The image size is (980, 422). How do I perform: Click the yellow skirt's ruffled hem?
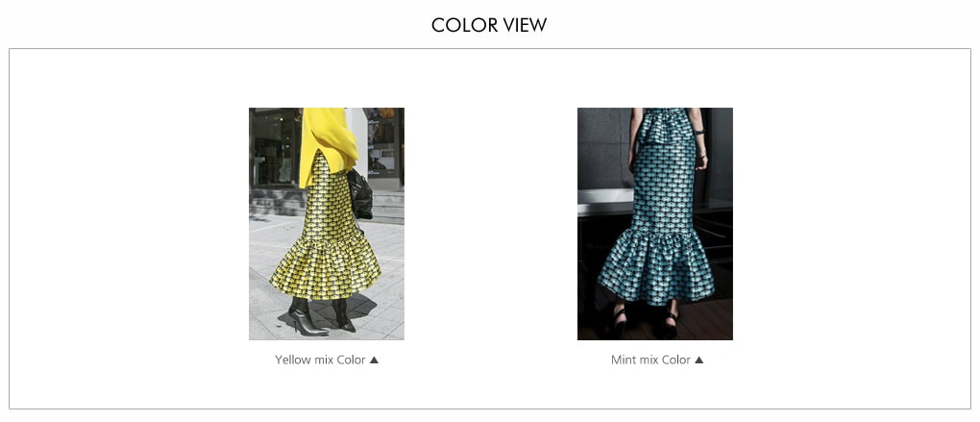tap(327, 267)
